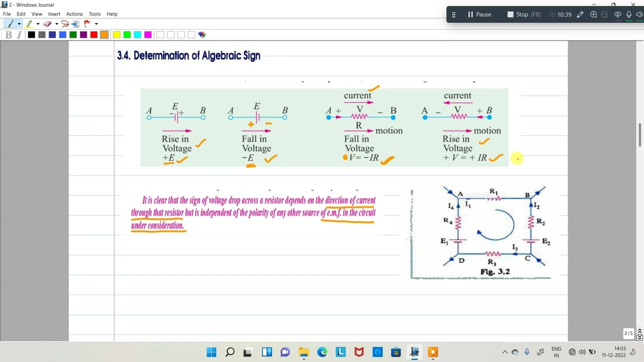Pick the magenta highlighter color
644x362 pixels.
click(148, 35)
